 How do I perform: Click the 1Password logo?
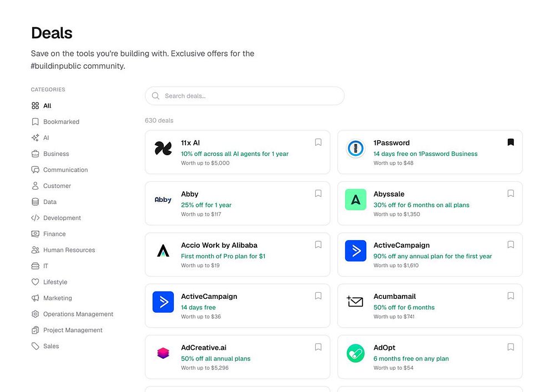[x=355, y=149]
